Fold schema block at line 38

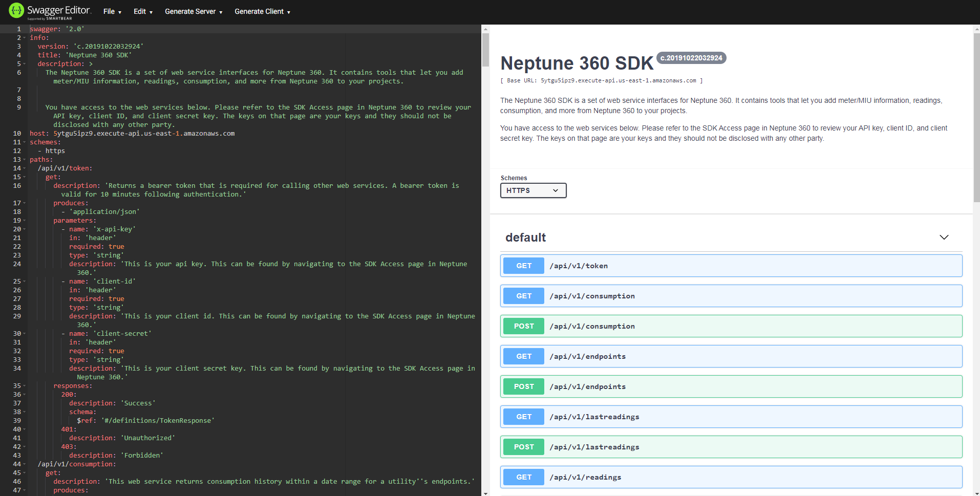tap(24, 412)
